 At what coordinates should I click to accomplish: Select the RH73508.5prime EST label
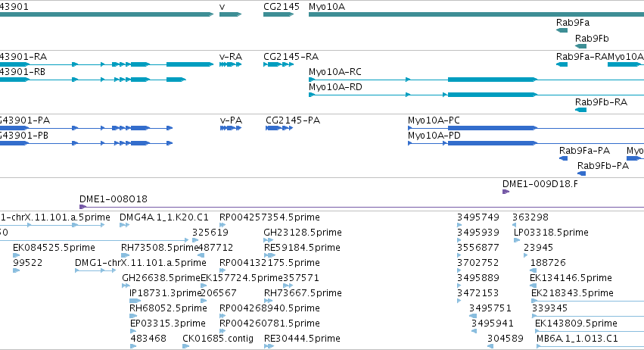(x=160, y=248)
